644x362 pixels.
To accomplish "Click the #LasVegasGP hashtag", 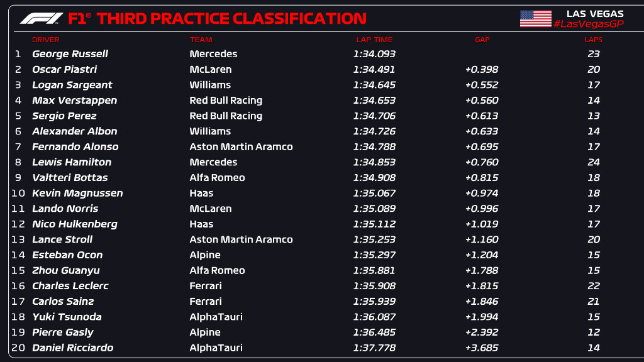I will coord(588,23).
